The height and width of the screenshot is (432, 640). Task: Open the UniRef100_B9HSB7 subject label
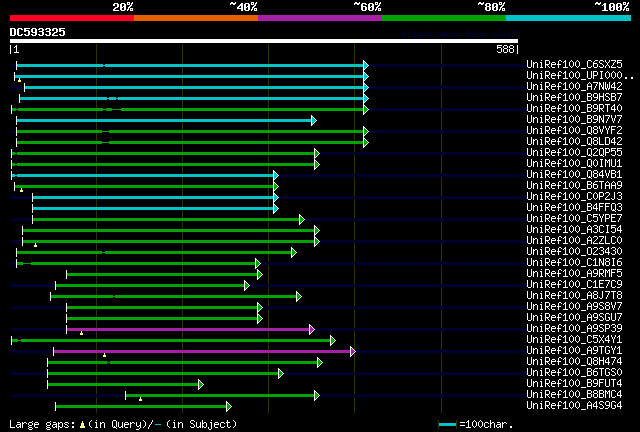tap(574, 97)
